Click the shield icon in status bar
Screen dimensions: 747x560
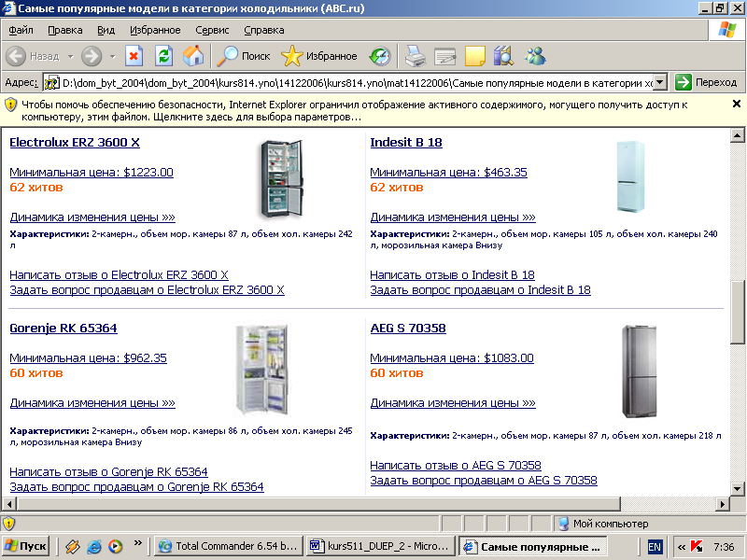8,524
